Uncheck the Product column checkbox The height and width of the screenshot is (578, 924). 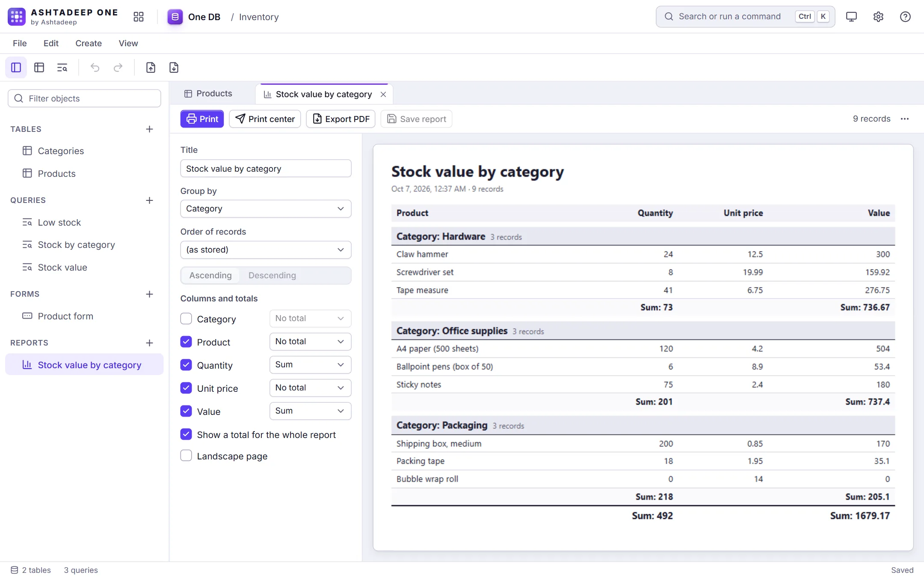click(186, 342)
